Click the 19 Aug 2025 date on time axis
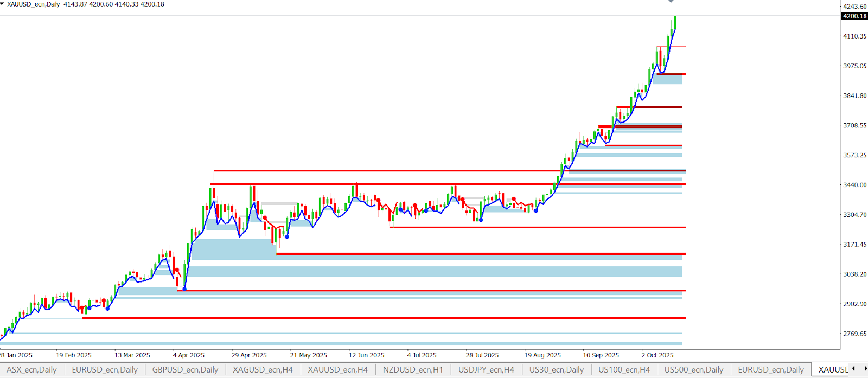The image size is (868, 378). tap(542, 355)
